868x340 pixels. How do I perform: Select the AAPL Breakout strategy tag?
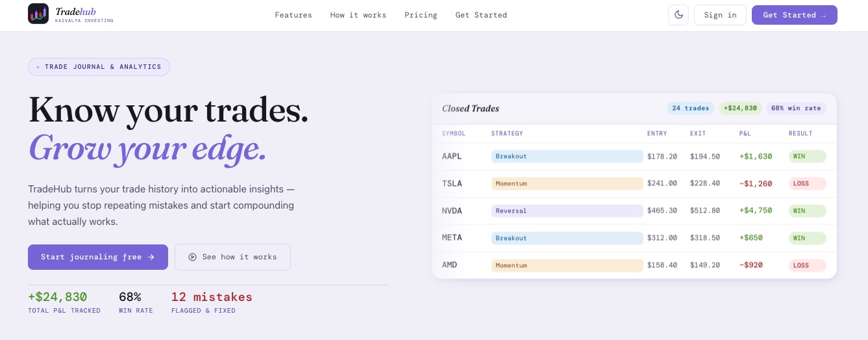click(x=567, y=156)
